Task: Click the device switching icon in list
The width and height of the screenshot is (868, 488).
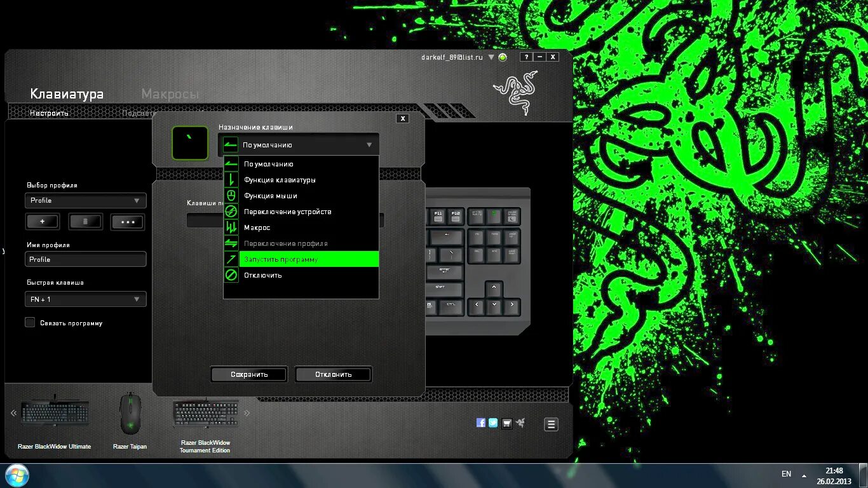Action: click(231, 212)
